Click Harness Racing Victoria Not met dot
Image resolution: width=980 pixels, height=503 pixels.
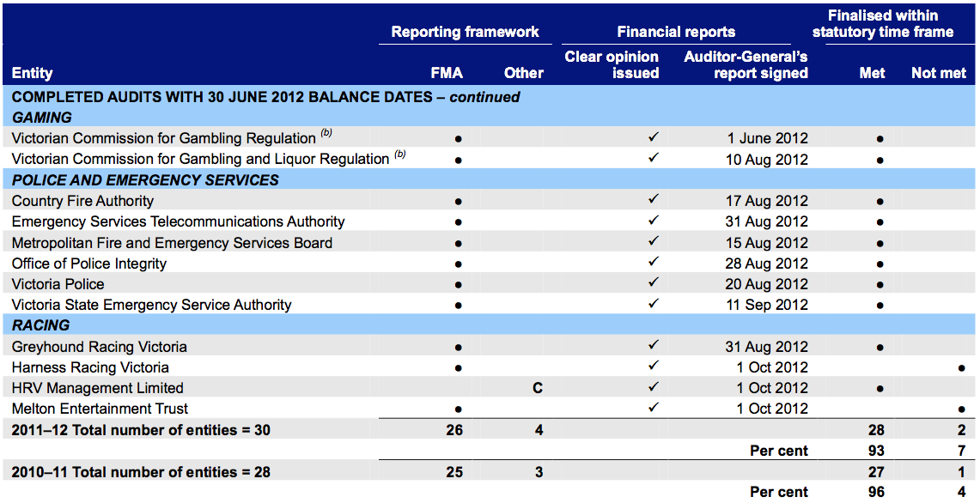960,368
